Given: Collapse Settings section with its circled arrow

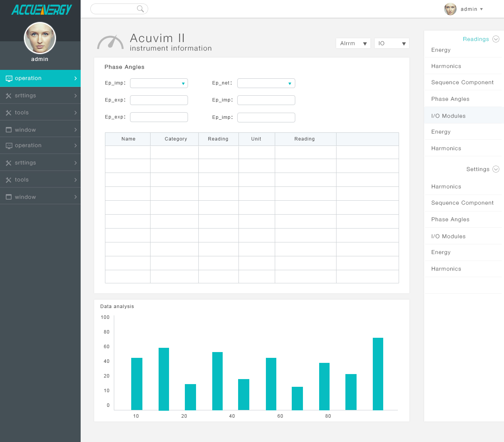Looking at the screenshot, I should (496, 169).
